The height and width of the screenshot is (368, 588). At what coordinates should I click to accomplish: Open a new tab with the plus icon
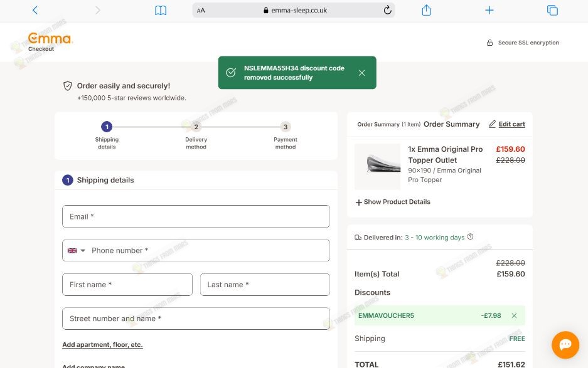pyautogui.click(x=489, y=10)
